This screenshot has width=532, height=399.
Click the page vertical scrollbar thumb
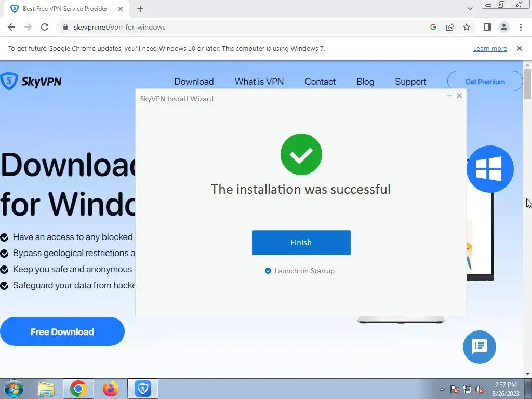527,84
